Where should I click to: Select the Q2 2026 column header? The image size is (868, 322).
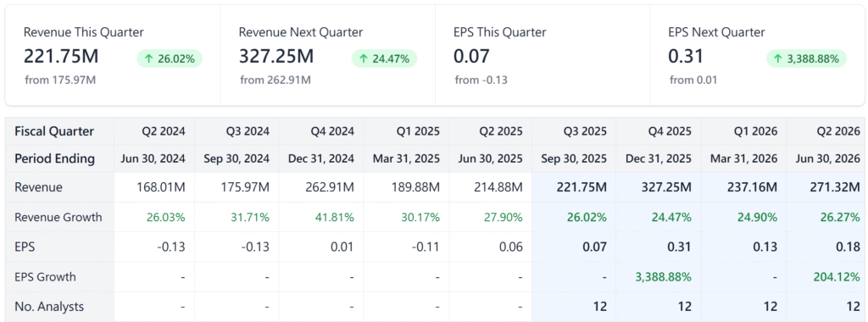coord(837,131)
